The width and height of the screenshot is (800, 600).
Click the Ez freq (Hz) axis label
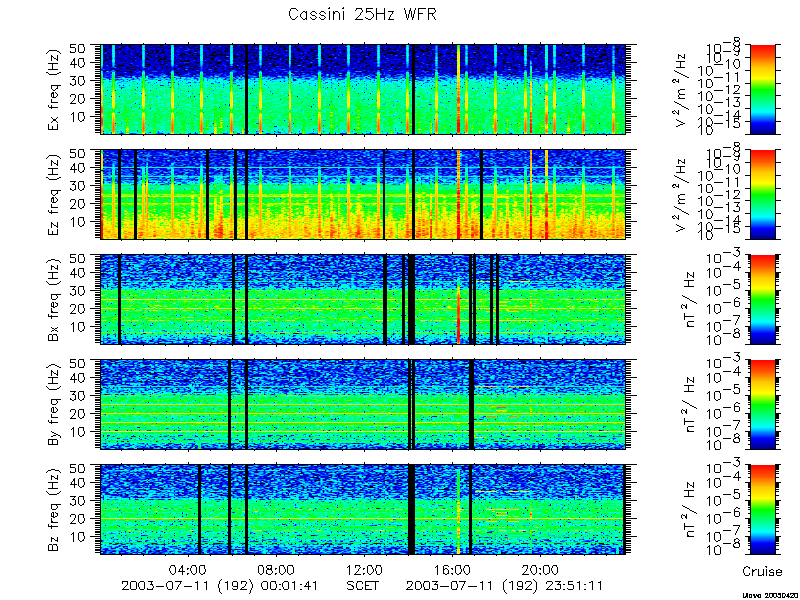[55, 194]
